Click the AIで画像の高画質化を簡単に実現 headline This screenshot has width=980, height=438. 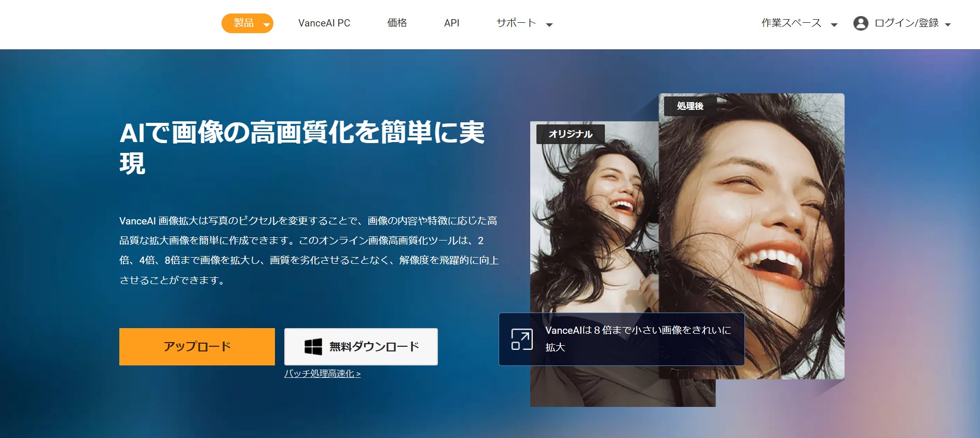(x=302, y=148)
